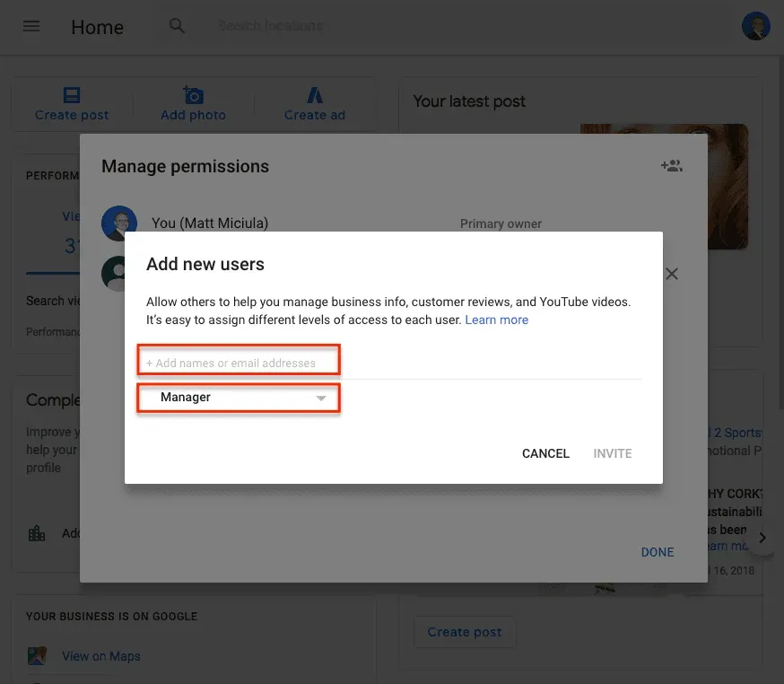784x684 pixels.
Task: Expand the next post with the right chevron
Action: click(762, 537)
